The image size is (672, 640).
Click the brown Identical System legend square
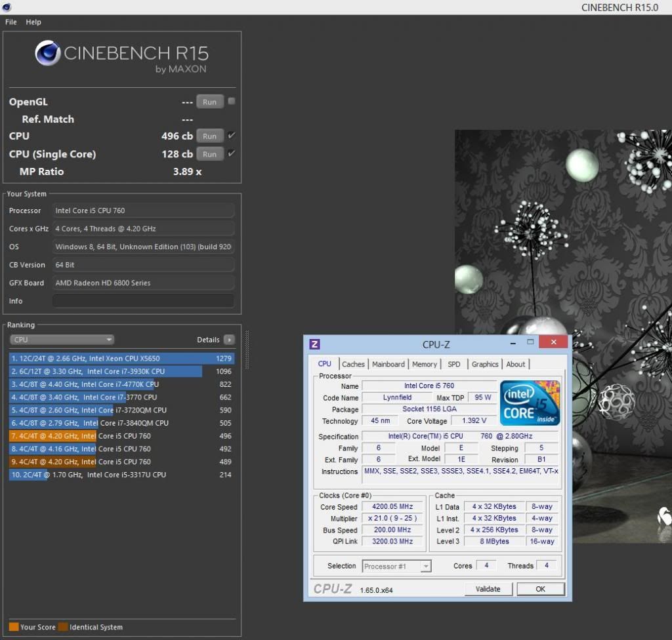62,627
